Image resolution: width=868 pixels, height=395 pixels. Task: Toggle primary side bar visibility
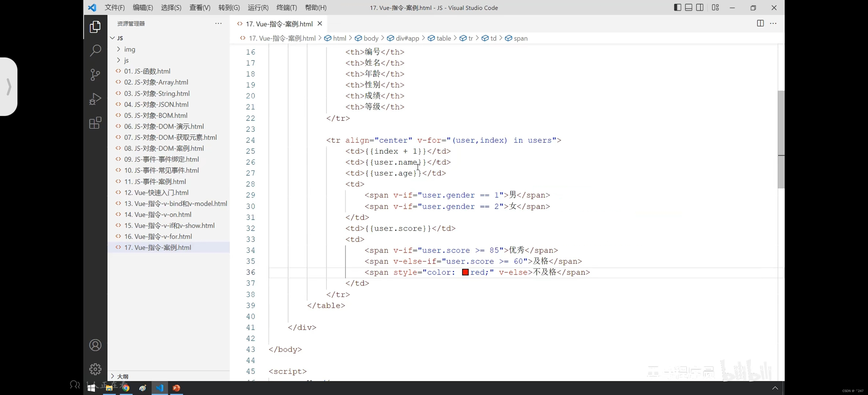tap(678, 7)
